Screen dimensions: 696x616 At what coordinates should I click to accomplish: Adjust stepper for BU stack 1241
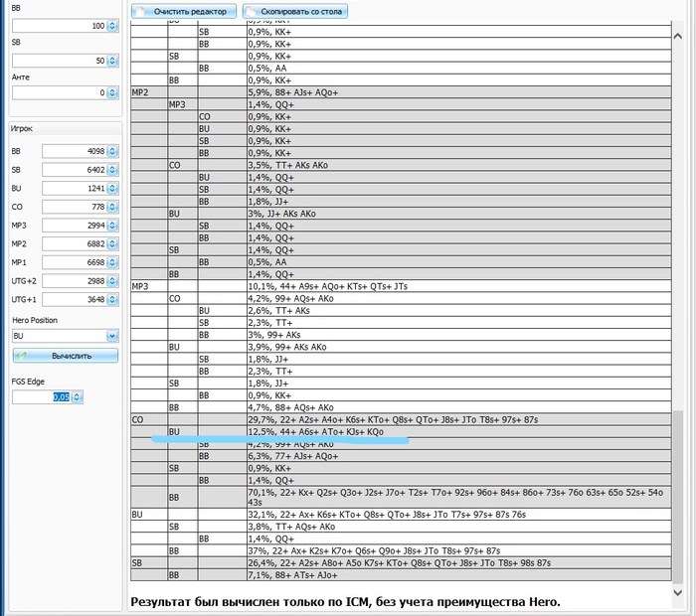click(112, 189)
